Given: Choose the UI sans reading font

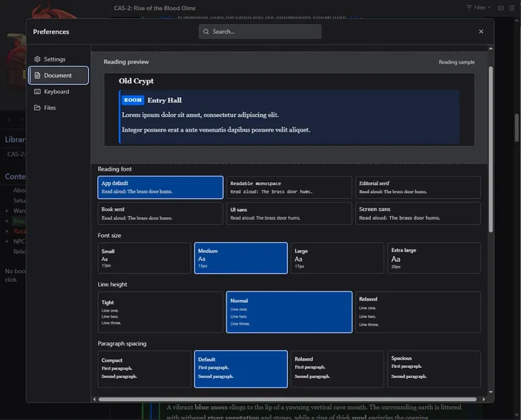Looking at the screenshot, I should pyautogui.click(x=289, y=213).
